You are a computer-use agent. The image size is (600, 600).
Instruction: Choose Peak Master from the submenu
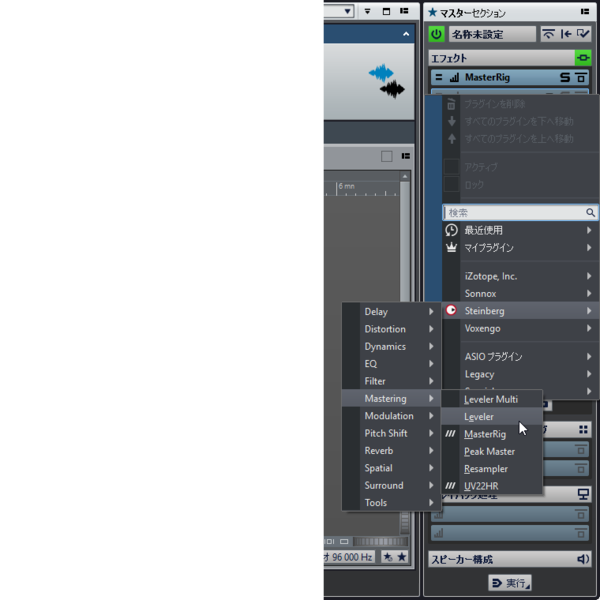tap(492, 451)
